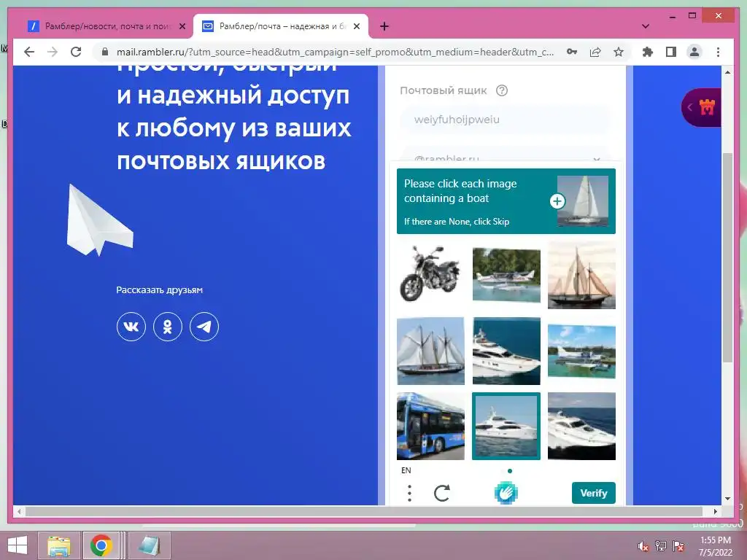Open the Windows Start menu
The width and height of the screenshot is (747, 560).
point(18,545)
